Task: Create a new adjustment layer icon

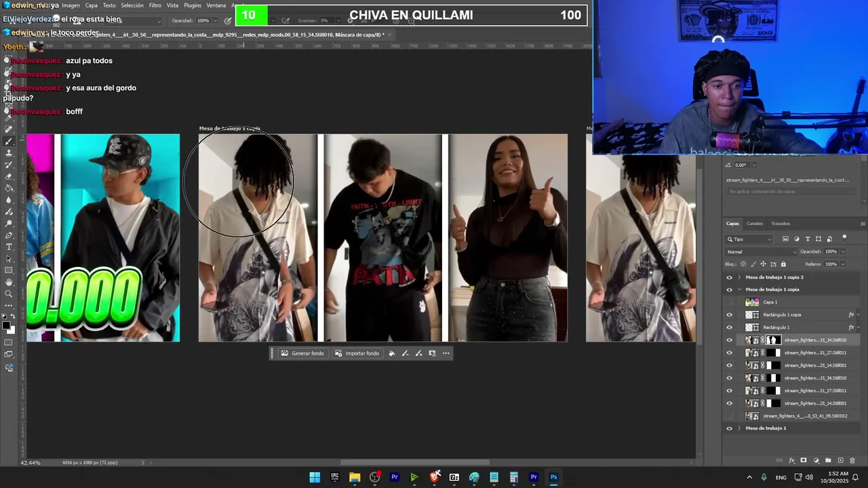Action: [816, 460]
